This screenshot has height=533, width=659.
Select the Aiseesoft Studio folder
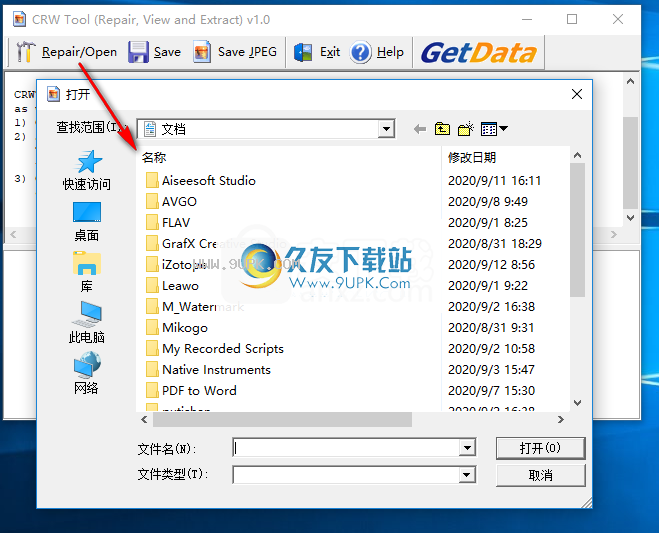[200, 181]
